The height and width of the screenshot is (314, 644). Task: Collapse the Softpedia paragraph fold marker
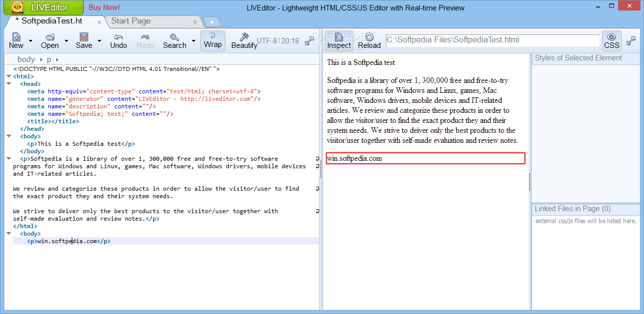pos(9,159)
